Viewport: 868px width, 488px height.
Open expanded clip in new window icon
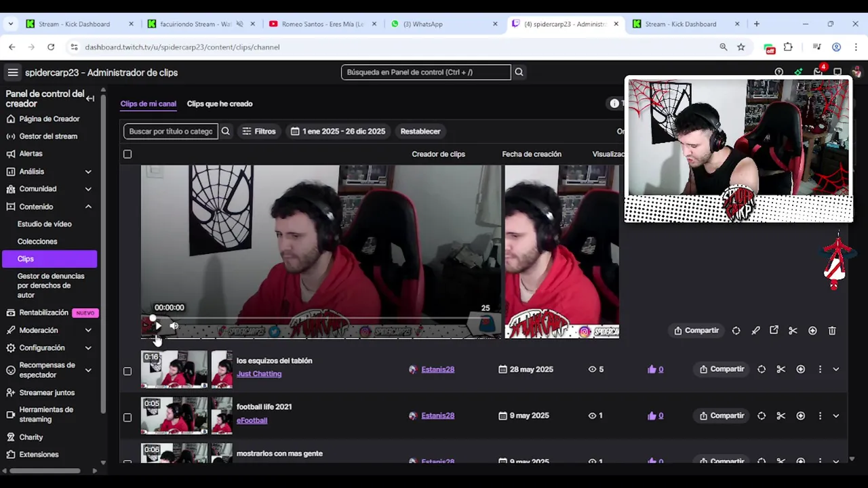[x=774, y=331]
